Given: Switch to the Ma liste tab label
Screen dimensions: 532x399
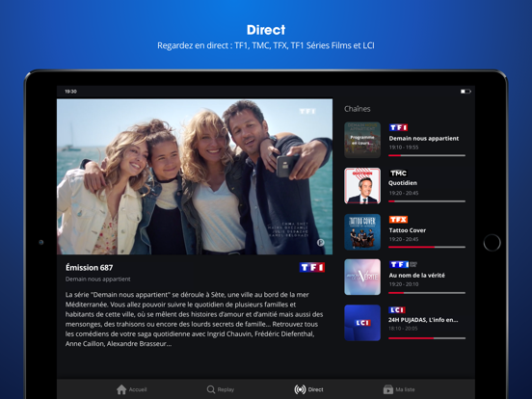Looking at the screenshot, I should tap(405, 389).
